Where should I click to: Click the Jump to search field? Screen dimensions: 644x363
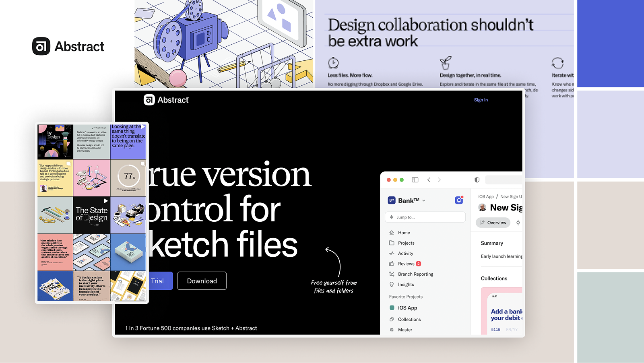[425, 217]
